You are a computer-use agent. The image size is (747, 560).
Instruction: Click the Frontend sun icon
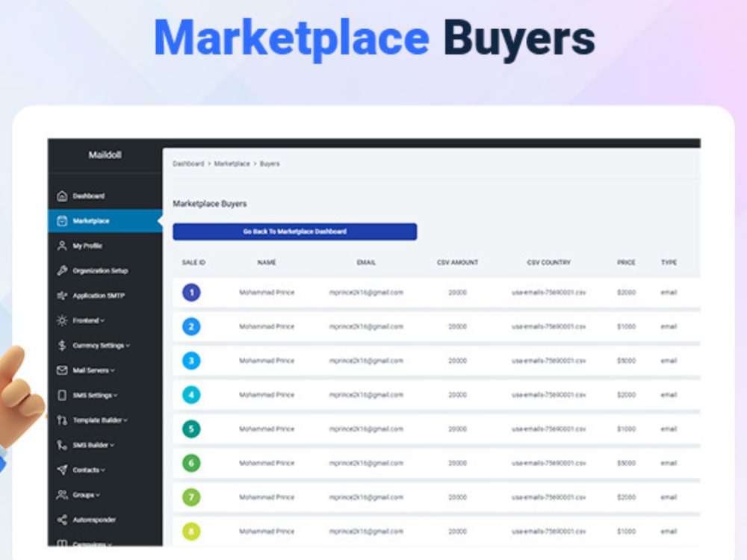pyautogui.click(x=62, y=320)
